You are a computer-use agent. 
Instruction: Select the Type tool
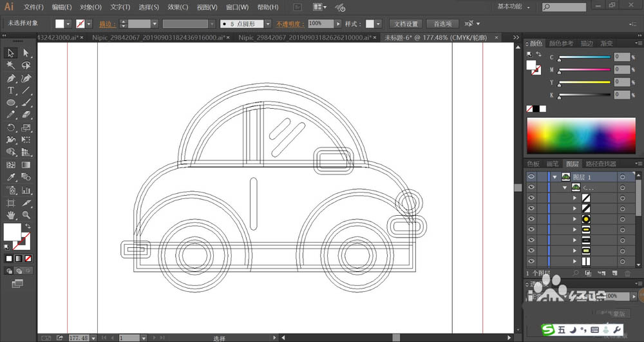[11, 90]
